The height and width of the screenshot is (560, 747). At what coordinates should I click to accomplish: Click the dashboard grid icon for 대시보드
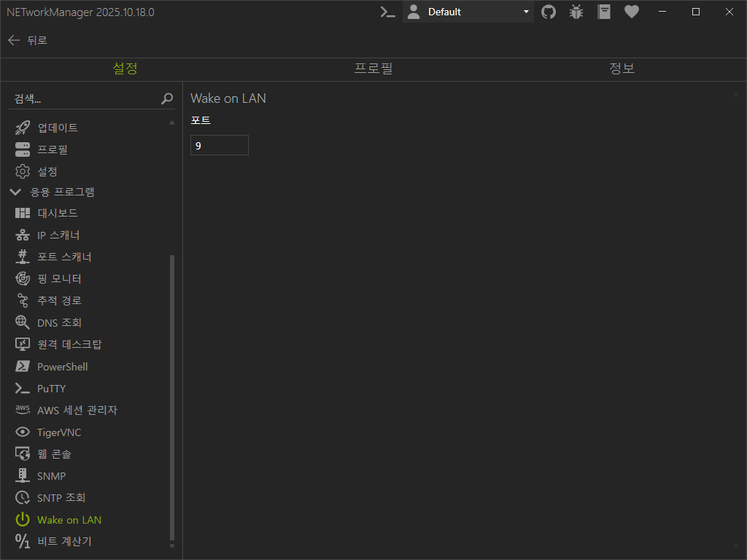(x=23, y=213)
